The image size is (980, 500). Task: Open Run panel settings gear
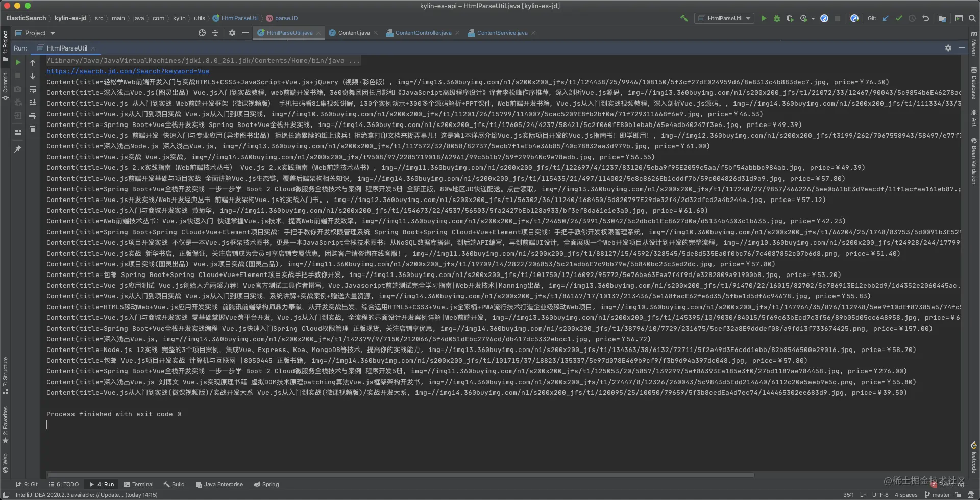pos(948,48)
